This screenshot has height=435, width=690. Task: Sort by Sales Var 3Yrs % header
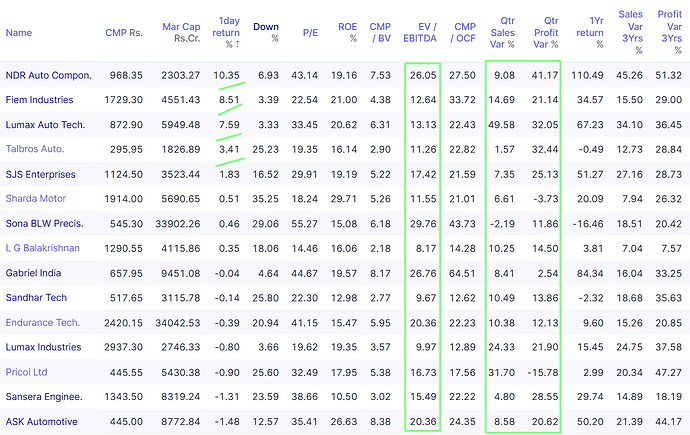(x=631, y=33)
